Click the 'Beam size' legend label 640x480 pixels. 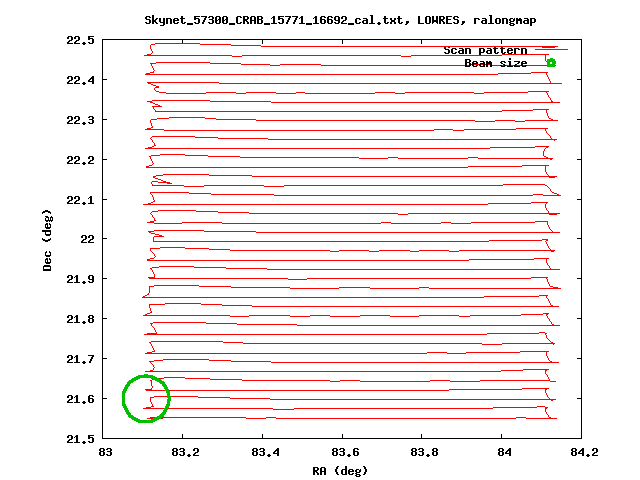pyautogui.click(x=496, y=63)
